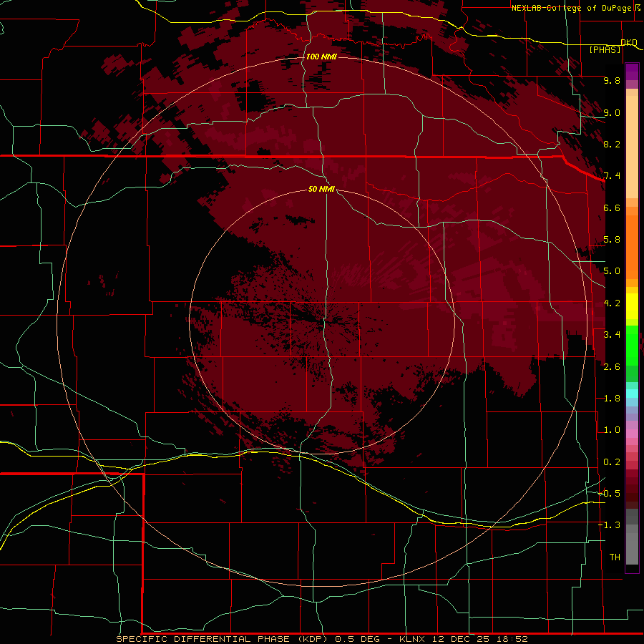Screen dimensions: 644x644
Task: Pick the cyan segment of the color bar
Action: tap(632, 394)
